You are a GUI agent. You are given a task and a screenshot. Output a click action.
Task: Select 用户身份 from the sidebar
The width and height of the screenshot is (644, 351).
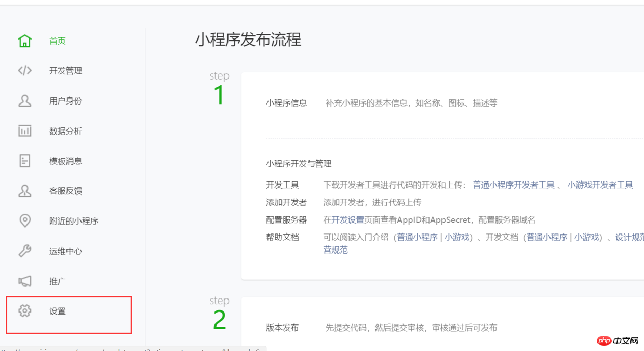click(x=65, y=101)
